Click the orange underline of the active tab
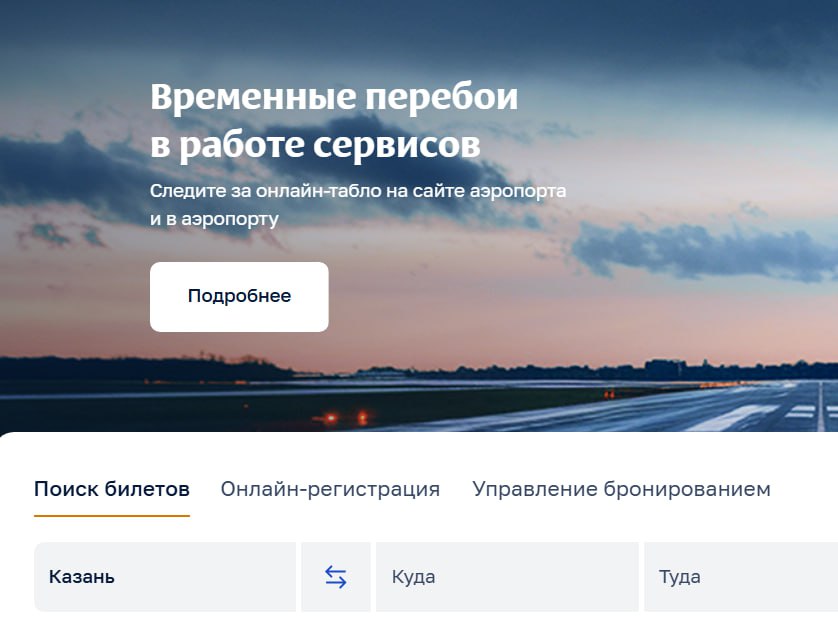The width and height of the screenshot is (838, 622). point(112,516)
